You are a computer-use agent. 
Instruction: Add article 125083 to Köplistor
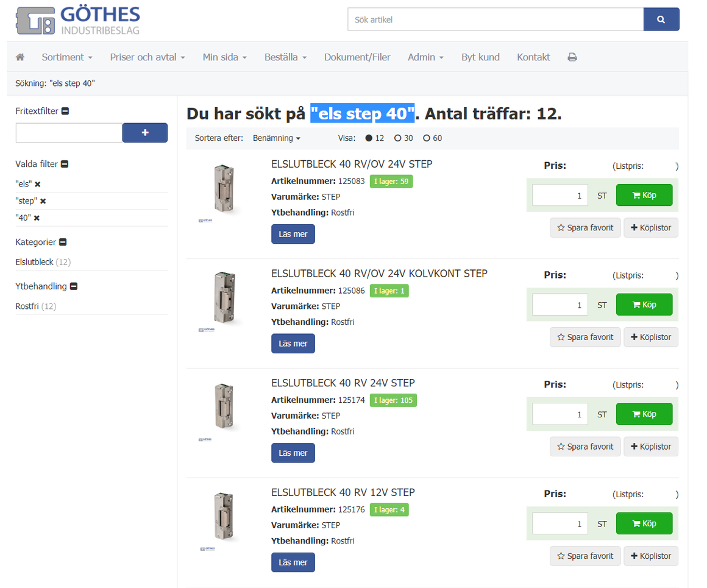click(651, 228)
